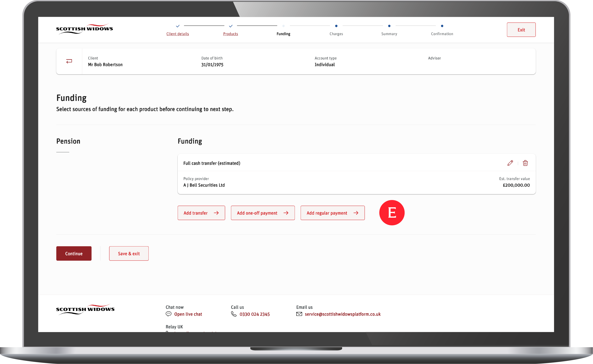Click the Scottish Widows header logo
The height and width of the screenshot is (364, 593).
[x=85, y=29]
